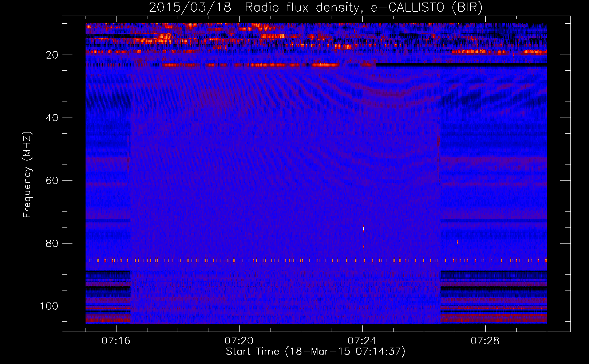This screenshot has width=589, height=364.
Task: Click the '07:28' time tick label
Action: click(485, 341)
